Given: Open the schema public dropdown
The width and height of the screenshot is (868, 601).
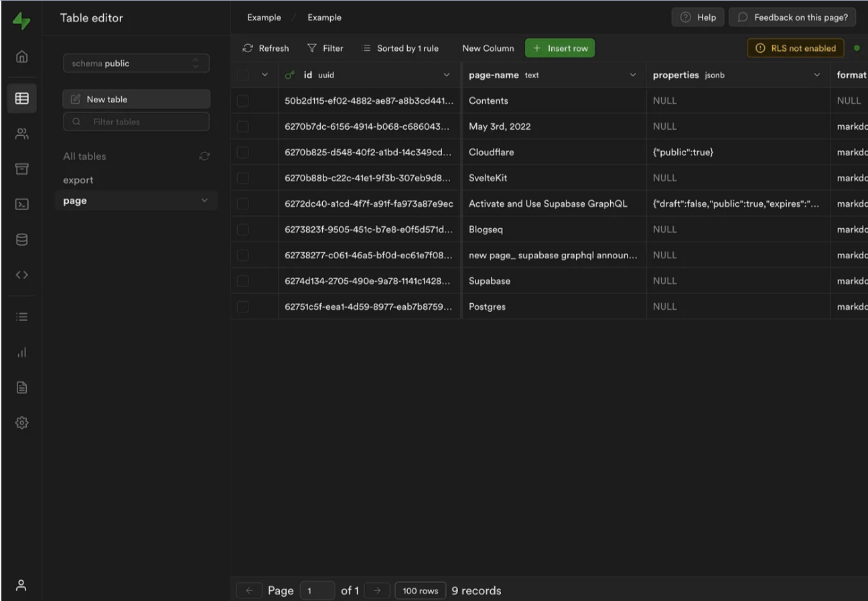Looking at the screenshot, I should pyautogui.click(x=136, y=64).
